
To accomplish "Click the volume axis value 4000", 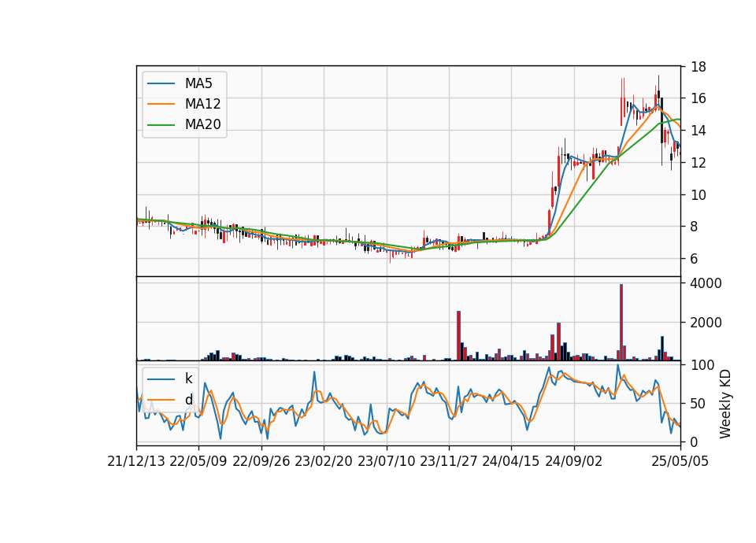I will (x=706, y=283).
